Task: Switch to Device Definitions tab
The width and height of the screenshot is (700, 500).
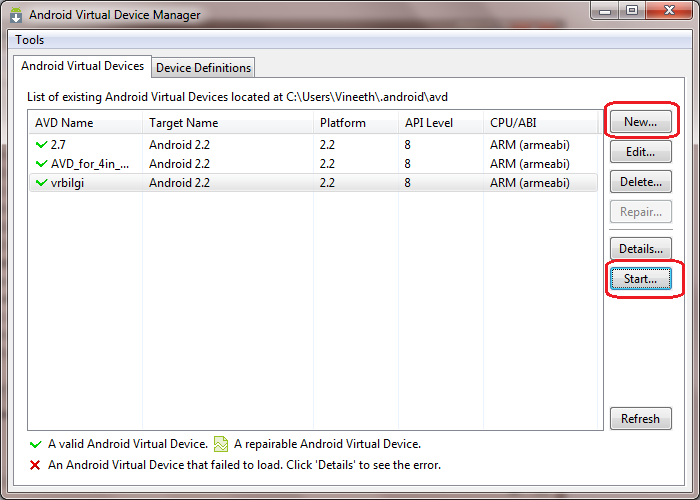Action: (203, 68)
